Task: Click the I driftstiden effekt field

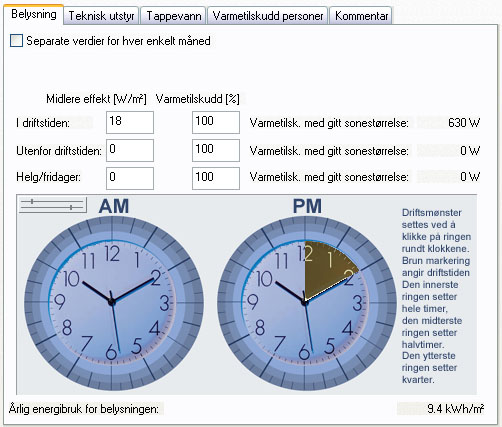Action: tap(130, 122)
